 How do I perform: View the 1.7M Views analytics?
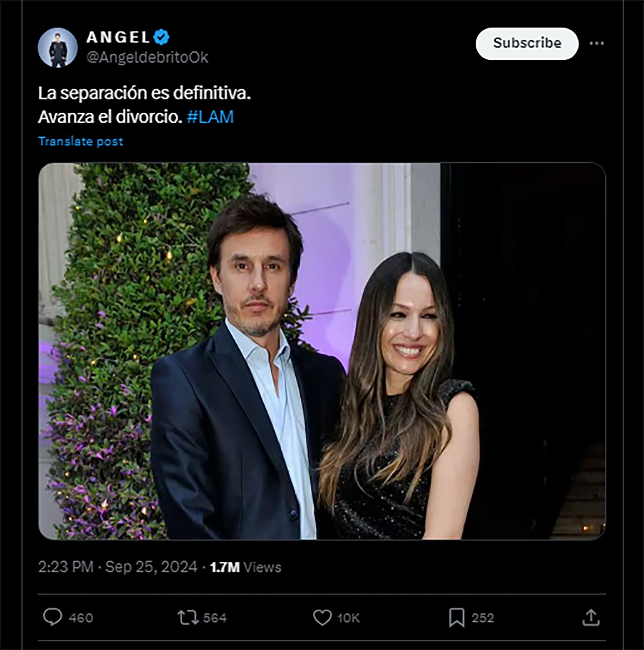click(246, 567)
